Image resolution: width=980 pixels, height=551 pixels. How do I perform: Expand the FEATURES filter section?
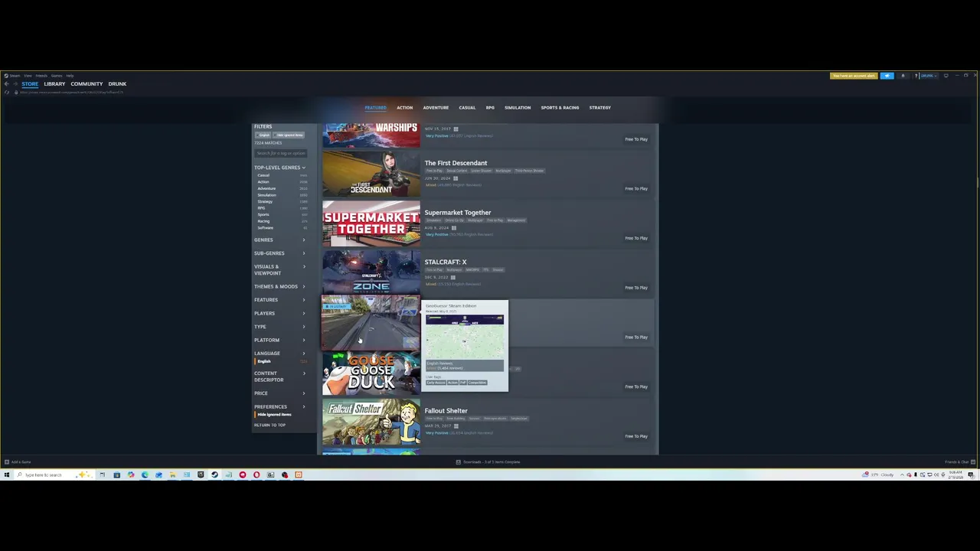tap(280, 300)
